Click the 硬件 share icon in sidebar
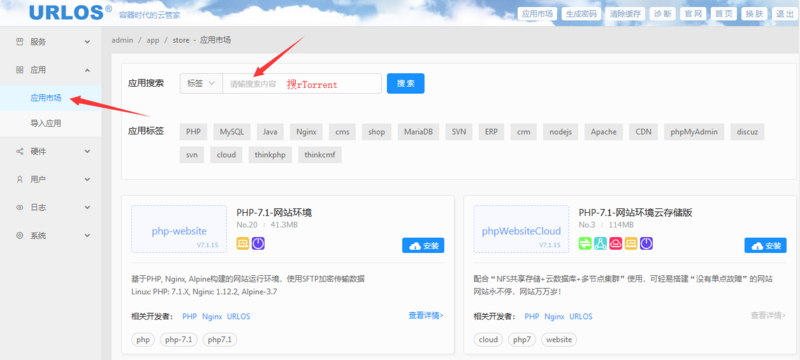This screenshot has height=360, width=800. coord(20,151)
